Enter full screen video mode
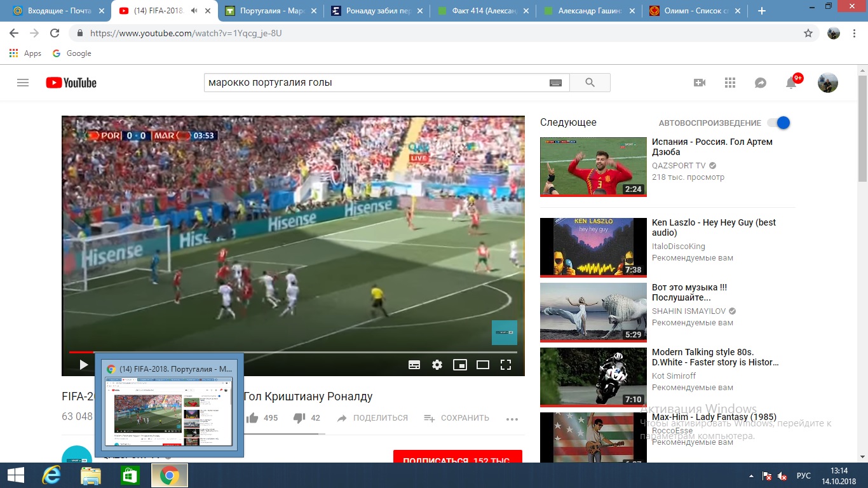The height and width of the screenshot is (488, 868). 506,365
